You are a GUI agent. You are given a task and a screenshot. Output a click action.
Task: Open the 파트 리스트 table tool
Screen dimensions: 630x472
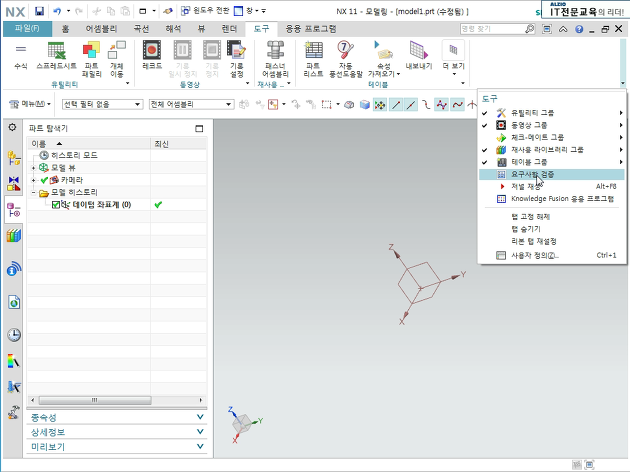pos(313,59)
